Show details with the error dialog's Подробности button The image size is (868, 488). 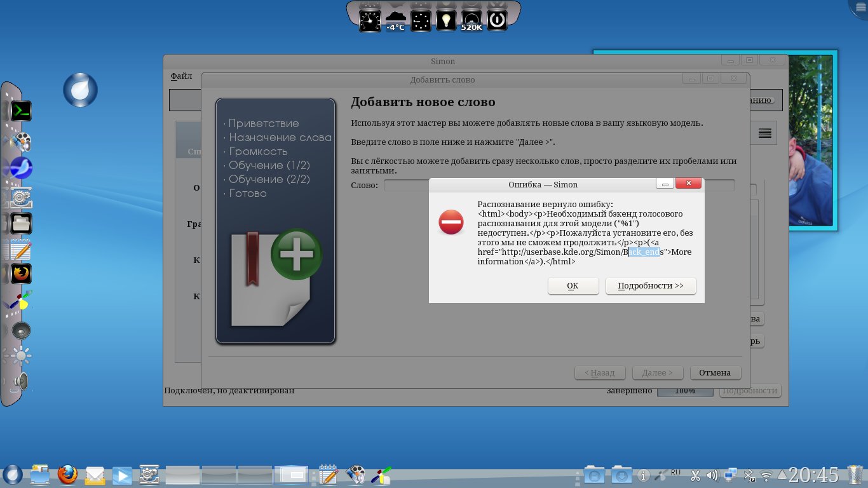click(651, 286)
